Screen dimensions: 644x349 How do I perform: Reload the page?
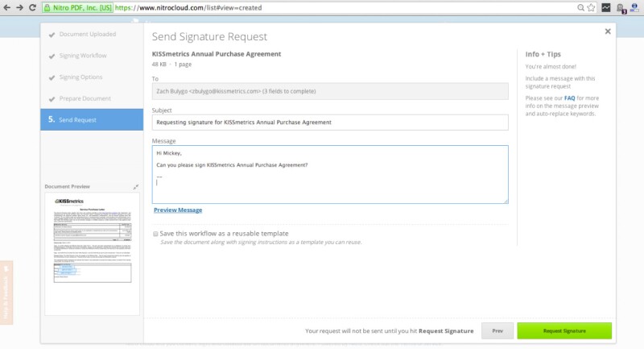(x=32, y=7)
